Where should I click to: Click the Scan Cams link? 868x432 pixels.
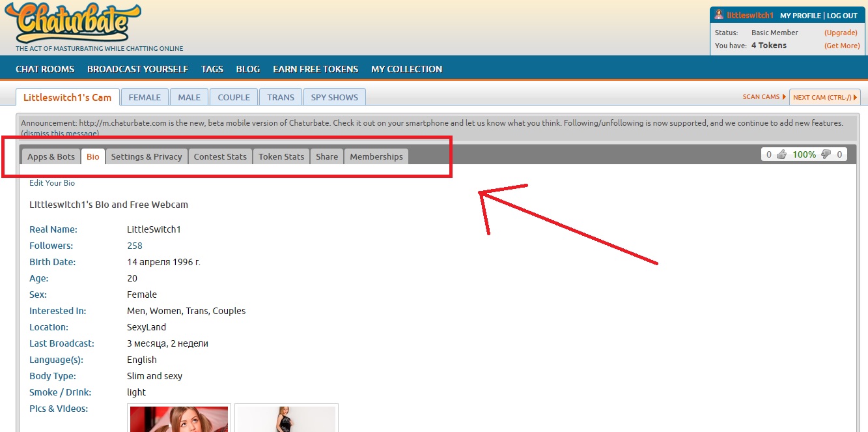[764, 97]
